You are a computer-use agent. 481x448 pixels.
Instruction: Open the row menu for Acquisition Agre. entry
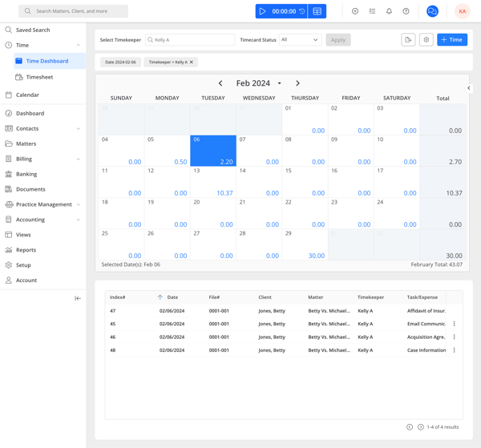click(x=454, y=337)
